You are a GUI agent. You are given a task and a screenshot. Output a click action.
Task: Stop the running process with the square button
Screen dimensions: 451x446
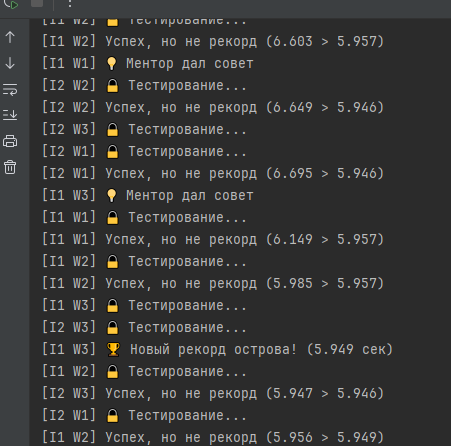click(37, 3)
